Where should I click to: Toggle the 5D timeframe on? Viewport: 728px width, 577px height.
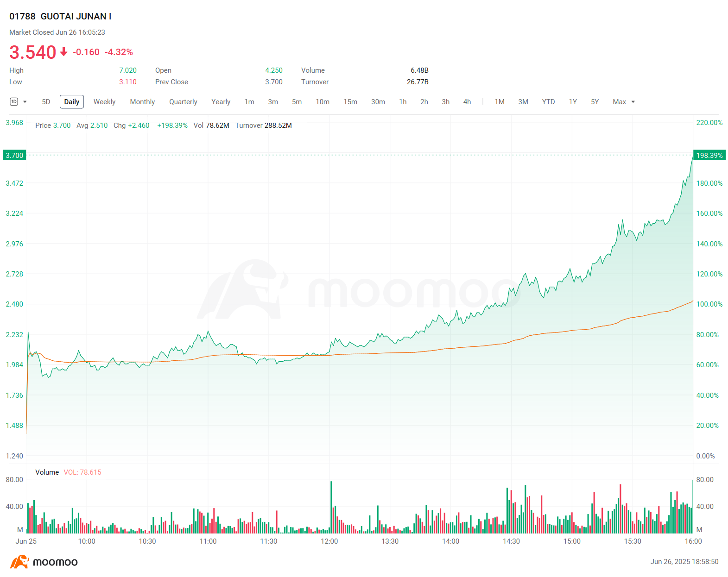coord(45,101)
